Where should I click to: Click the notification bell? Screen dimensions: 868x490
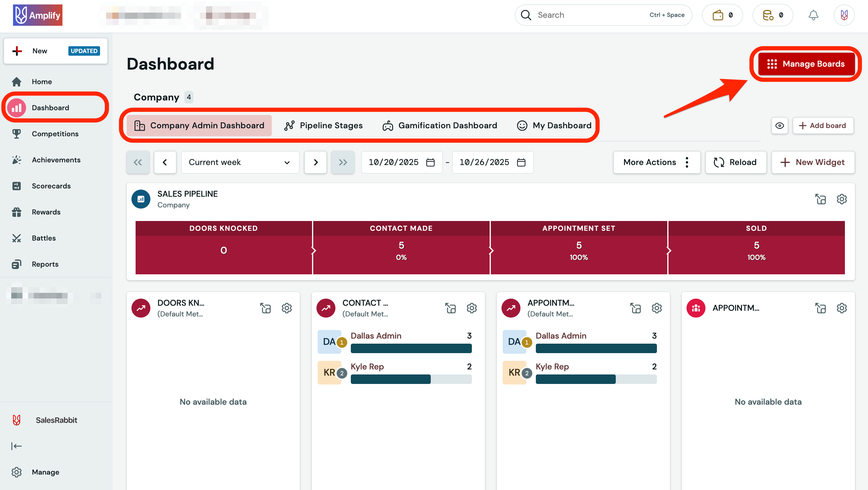click(x=814, y=15)
